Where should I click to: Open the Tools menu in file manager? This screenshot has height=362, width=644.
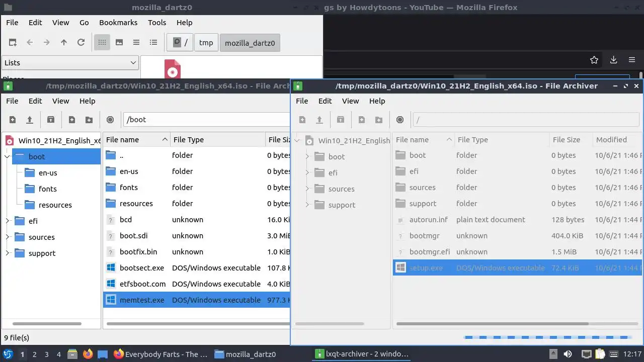pyautogui.click(x=157, y=23)
